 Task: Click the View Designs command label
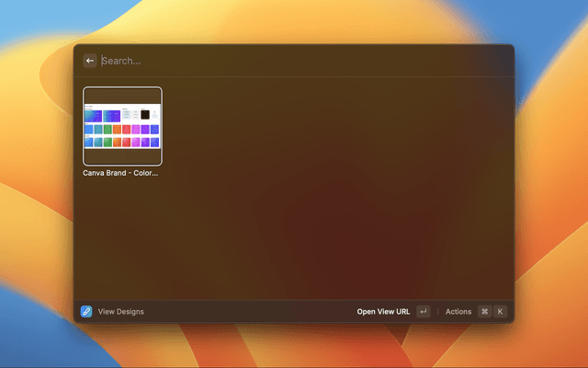[121, 312]
